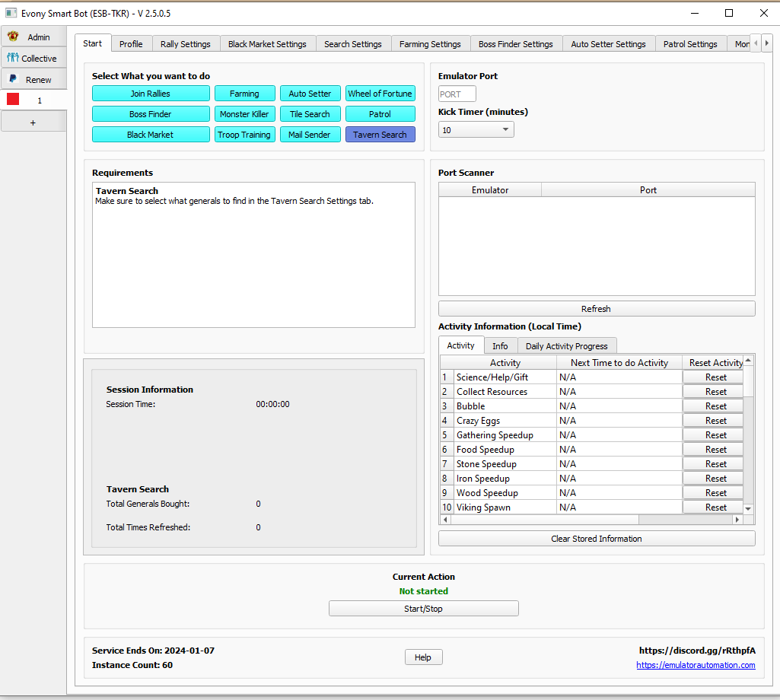
Task: Click the PayPal Renew icon
Action: 13,79
